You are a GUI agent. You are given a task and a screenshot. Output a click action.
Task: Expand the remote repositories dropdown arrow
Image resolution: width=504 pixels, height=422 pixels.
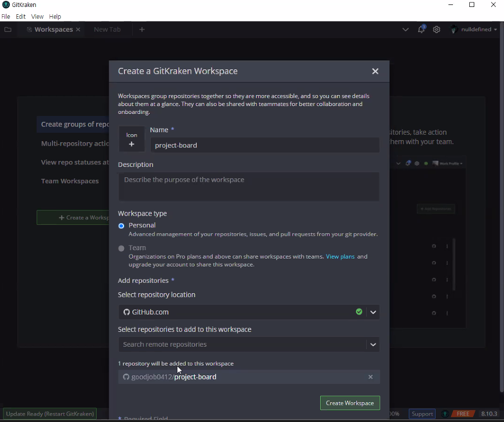(x=373, y=345)
